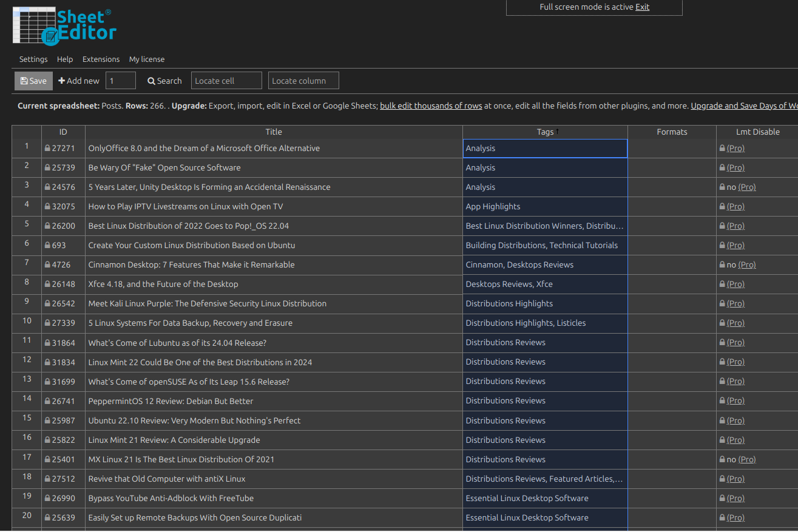Click lock icon in row 17 Lmt Disable
This screenshot has width=798, height=532.
[x=722, y=460]
